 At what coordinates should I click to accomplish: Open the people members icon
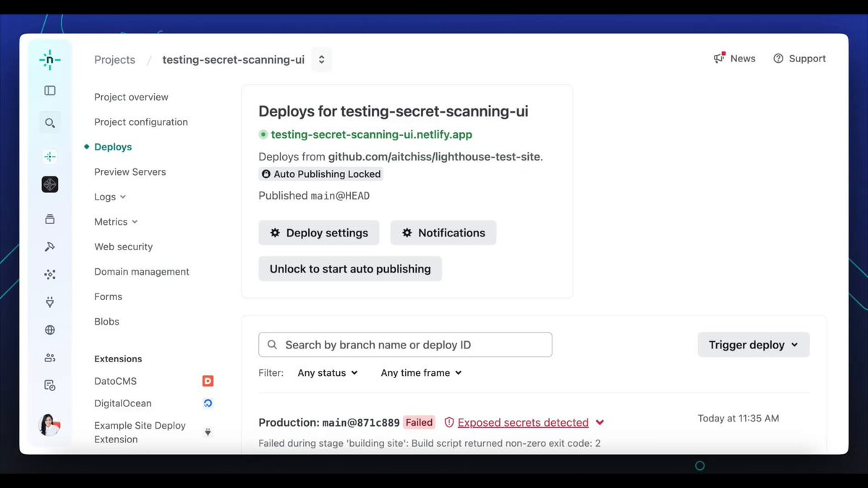(50, 358)
